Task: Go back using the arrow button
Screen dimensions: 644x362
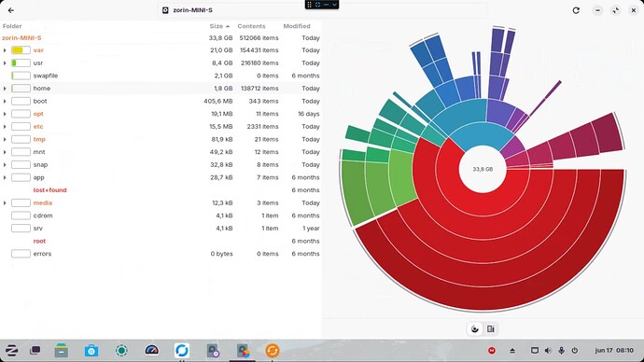Action: [x=11, y=10]
